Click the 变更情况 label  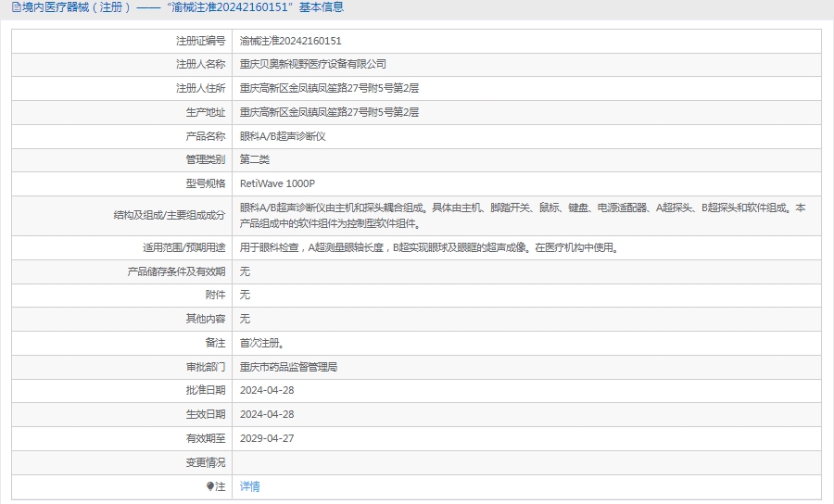206,462
